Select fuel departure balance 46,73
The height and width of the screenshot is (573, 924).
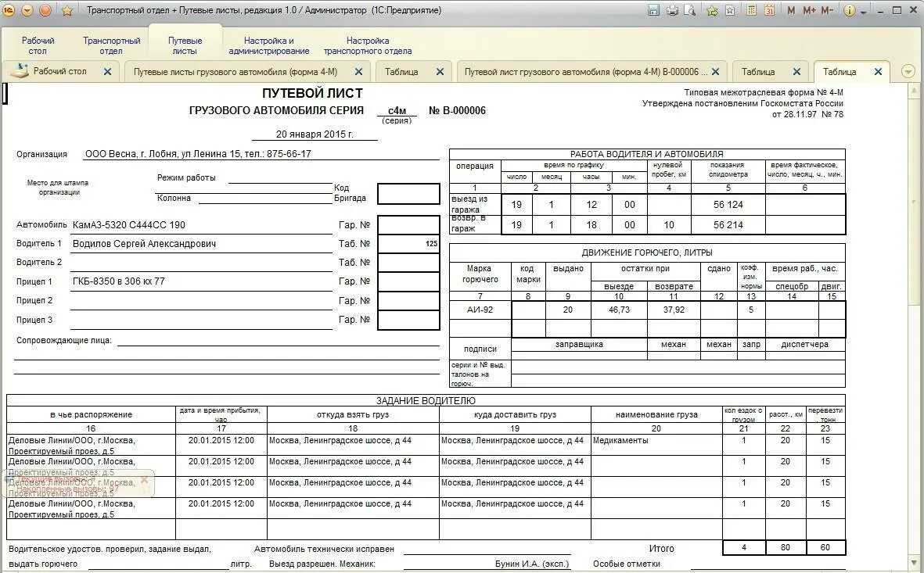point(619,310)
